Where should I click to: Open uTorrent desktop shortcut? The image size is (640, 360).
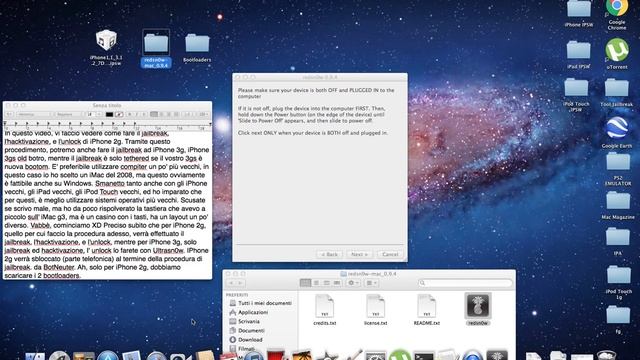click(617, 53)
